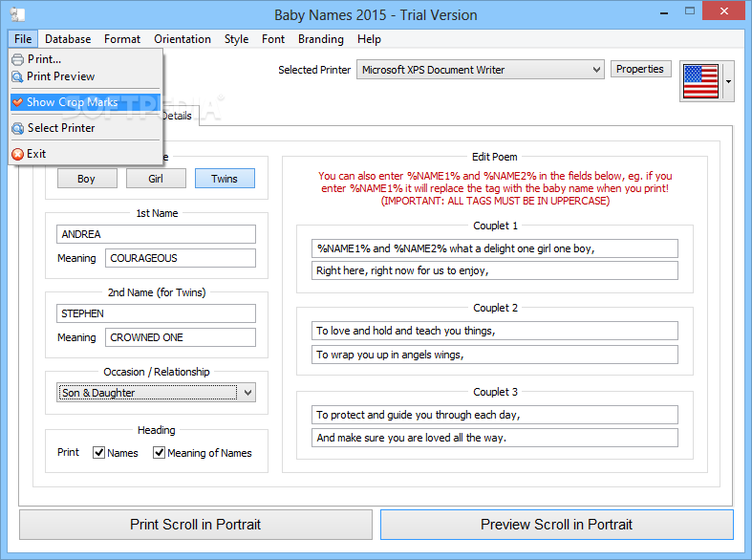Screen dimensions: 752x560
Task: Click the red Exit icon
Action: (x=18, y=155)
